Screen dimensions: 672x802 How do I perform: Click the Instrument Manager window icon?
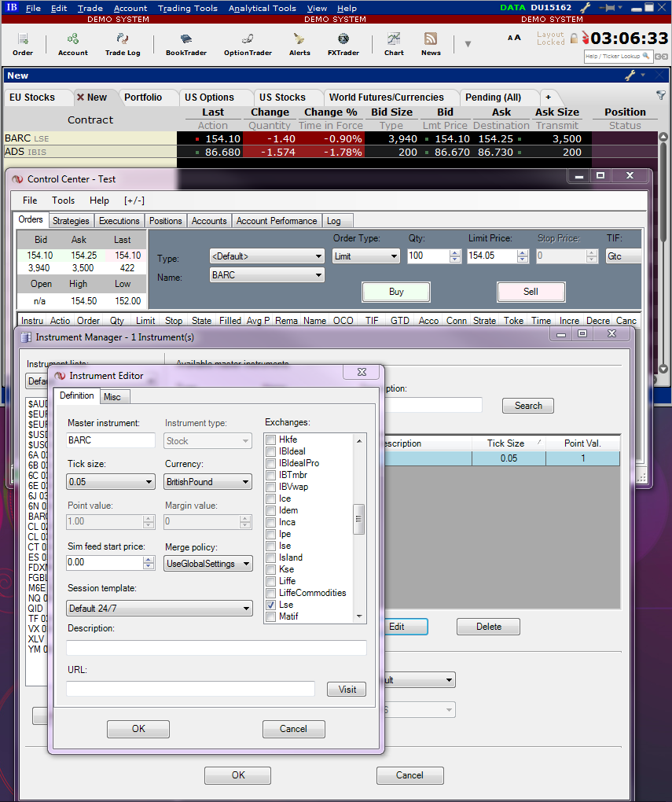coord(26,337)
